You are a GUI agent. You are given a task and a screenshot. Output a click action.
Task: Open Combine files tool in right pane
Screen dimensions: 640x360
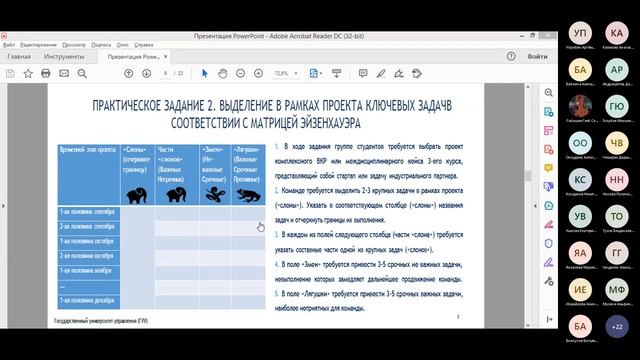point(549,187)
